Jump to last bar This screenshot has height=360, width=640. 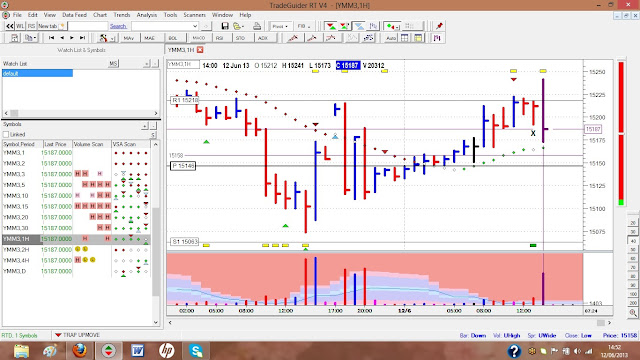coord(82,38)
